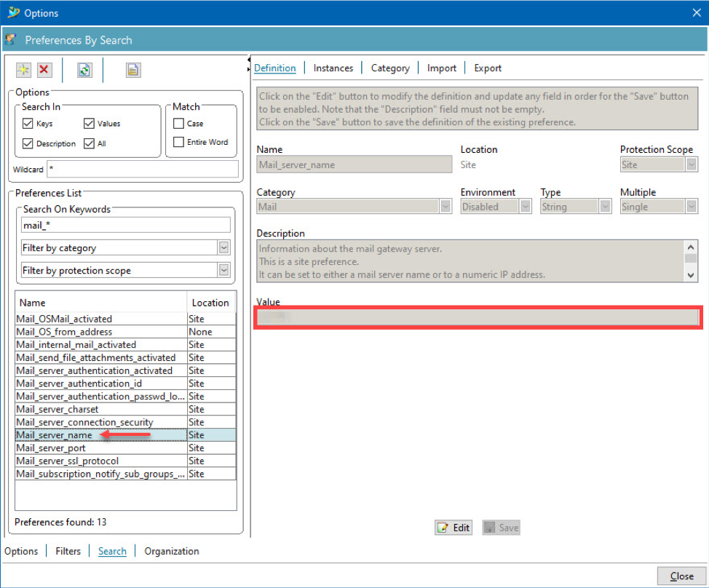Delete preference using the red X icon
709x588 pixels.
[44, 70]
